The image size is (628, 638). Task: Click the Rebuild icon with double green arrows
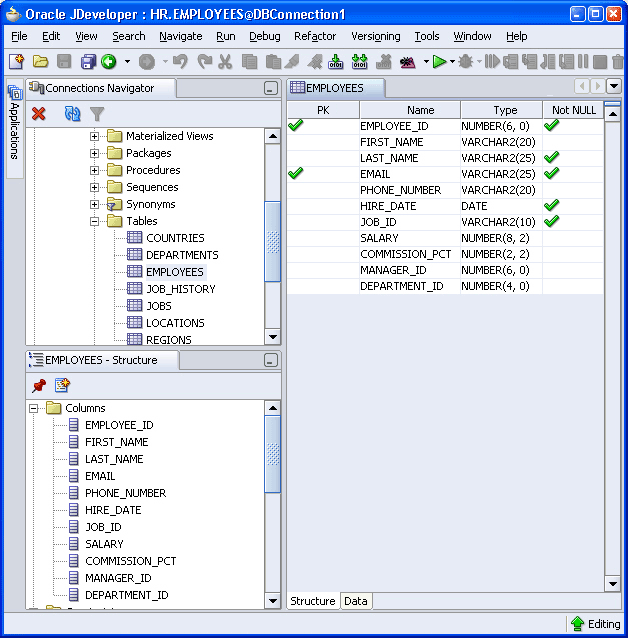coord(359,62)
